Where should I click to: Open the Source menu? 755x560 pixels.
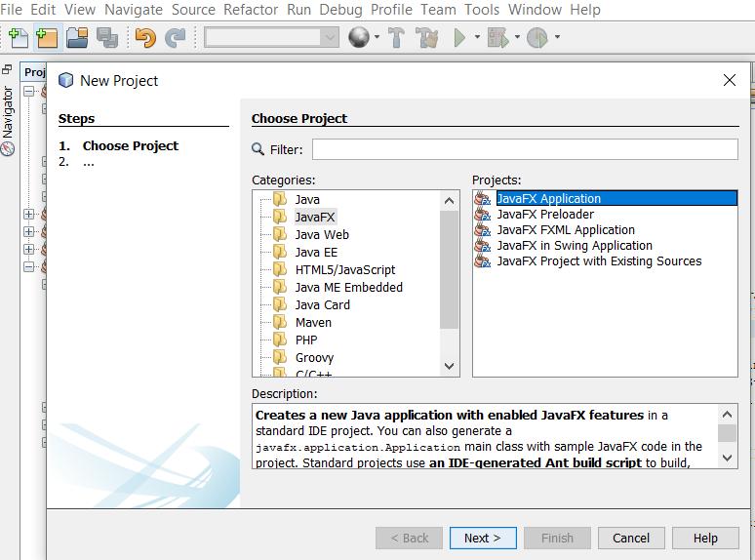tap(193, 10)
